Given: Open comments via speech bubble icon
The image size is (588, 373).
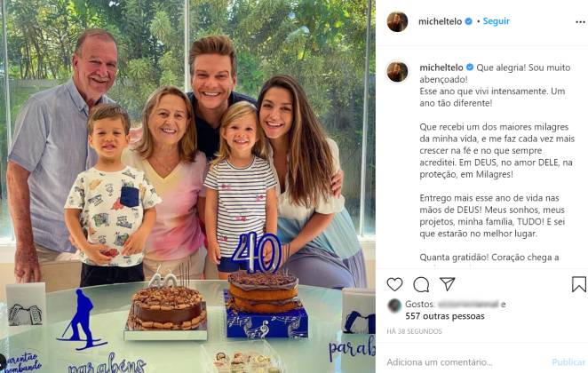Looking at the screenshot, I should (x=421, y=284).
